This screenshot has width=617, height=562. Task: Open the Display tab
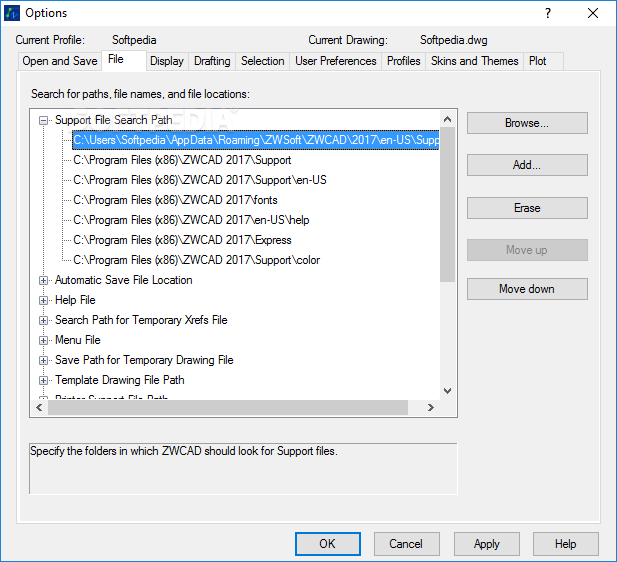coord(167,61)
